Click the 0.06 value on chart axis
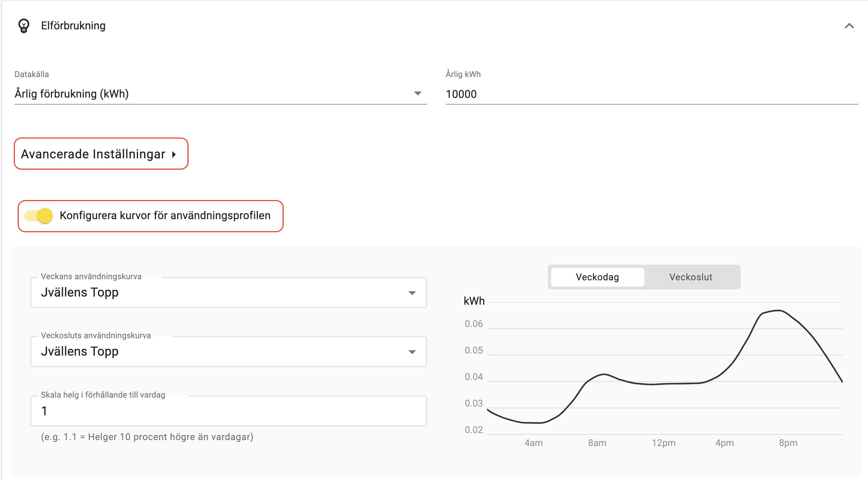The image size is (868, 480). (474, 324)
